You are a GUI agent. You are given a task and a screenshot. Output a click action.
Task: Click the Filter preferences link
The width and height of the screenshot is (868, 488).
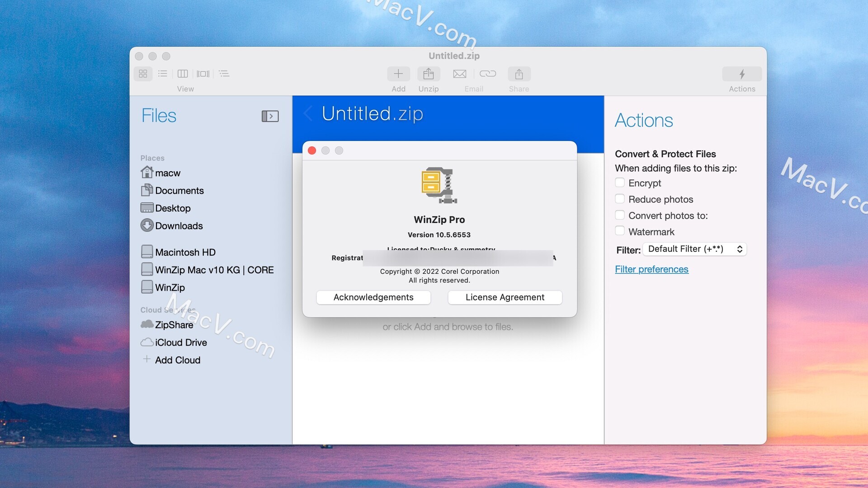click(x=652, y=269)
